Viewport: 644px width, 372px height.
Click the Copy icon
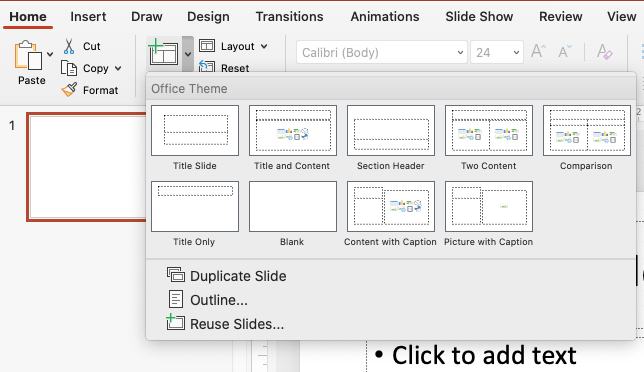coord(69,68)
